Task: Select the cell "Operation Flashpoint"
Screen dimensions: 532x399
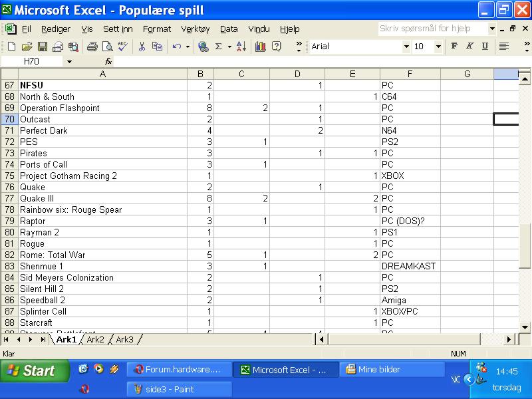Action: 102,108
